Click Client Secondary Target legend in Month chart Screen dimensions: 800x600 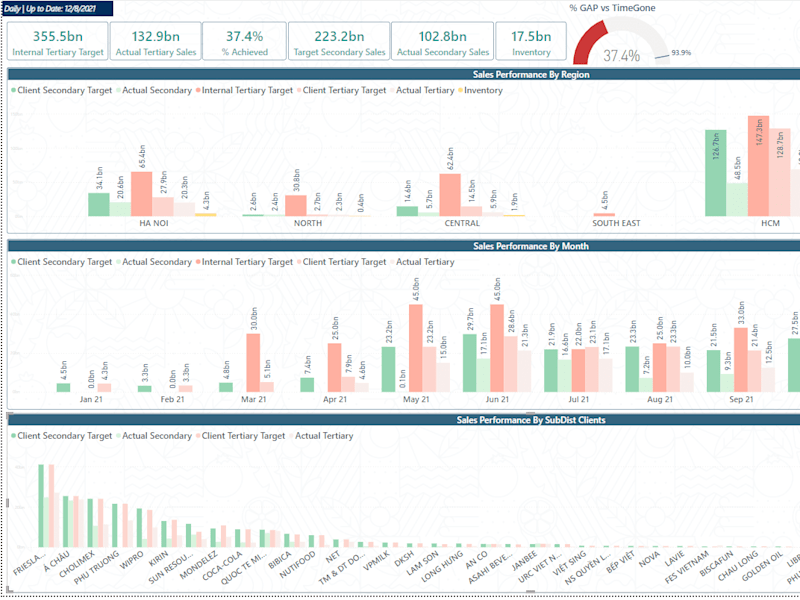pos(61,262)
